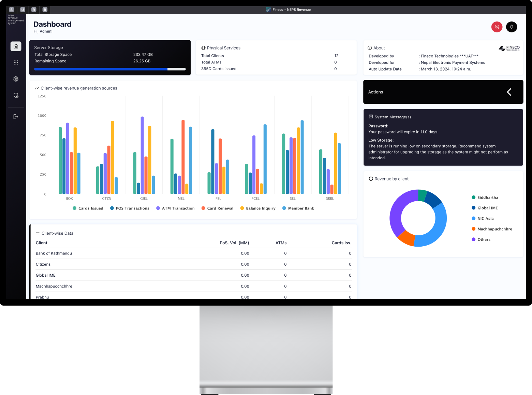Viewport: 532px width, 395px height.
Task: Click the Client-wise revenue chart line icon
Action: 37,88
